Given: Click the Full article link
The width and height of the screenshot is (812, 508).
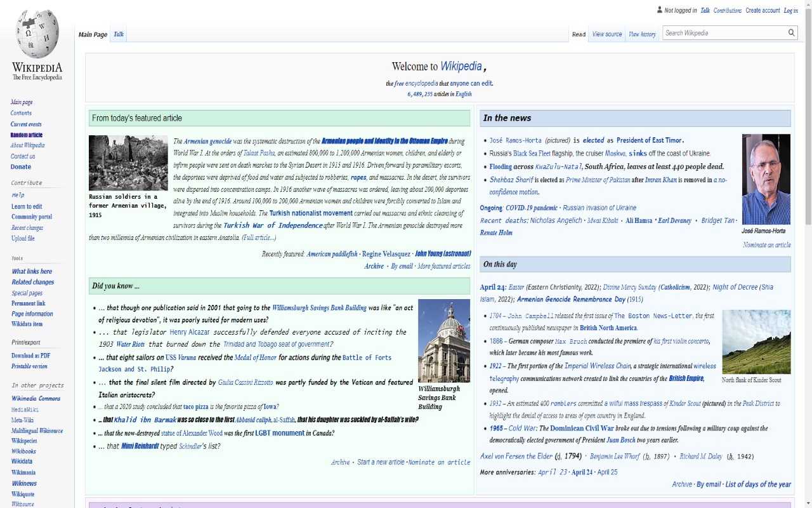Looking at the screenshot, I should click(x=259, y=237).
